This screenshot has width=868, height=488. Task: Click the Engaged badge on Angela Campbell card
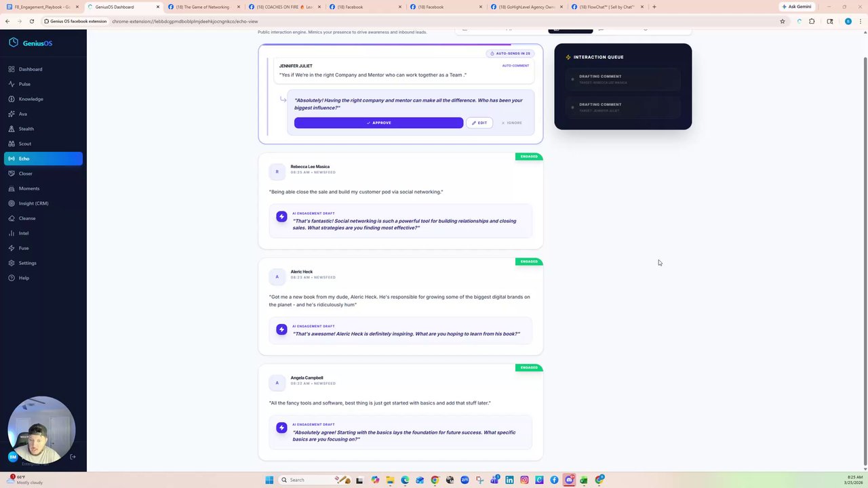529,367
